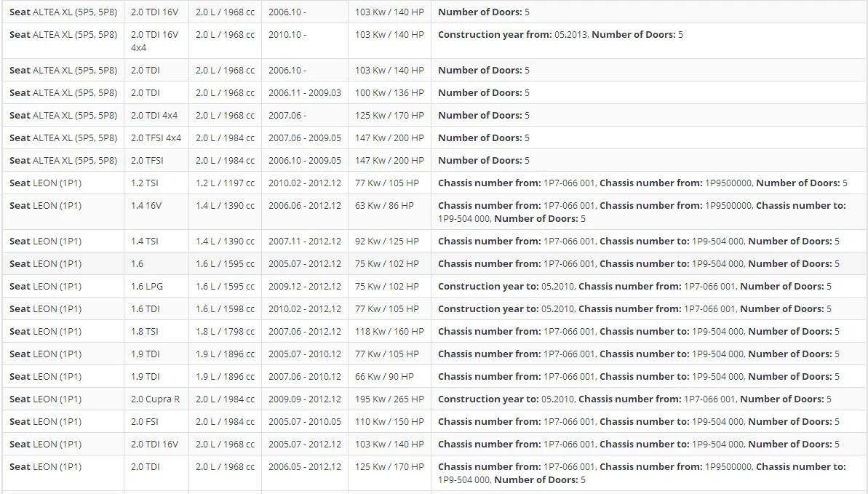868x494 pixels.
Task: Click the 1.8 L / 1798 cc cell
Action: 225,332
